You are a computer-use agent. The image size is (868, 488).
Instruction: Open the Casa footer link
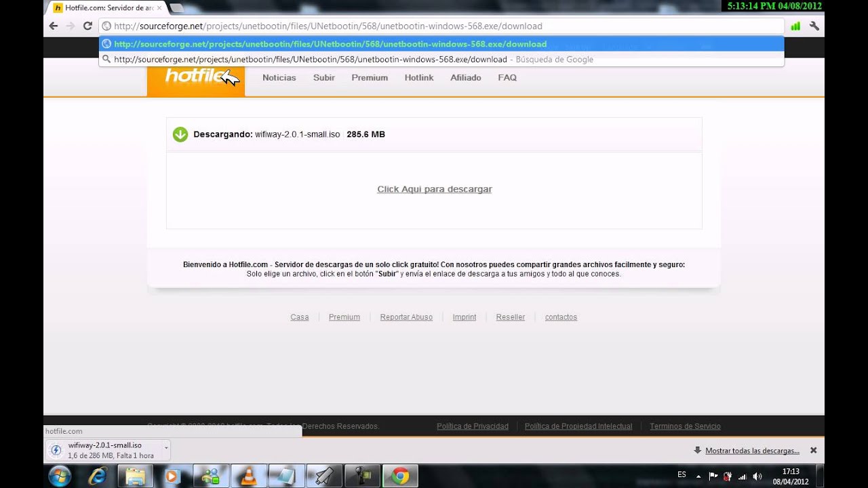300,317
